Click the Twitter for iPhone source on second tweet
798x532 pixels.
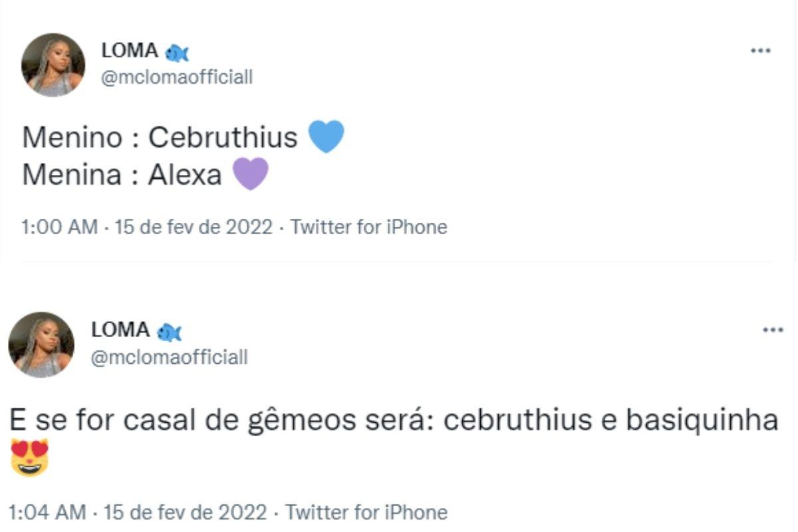tap(368, 512)
